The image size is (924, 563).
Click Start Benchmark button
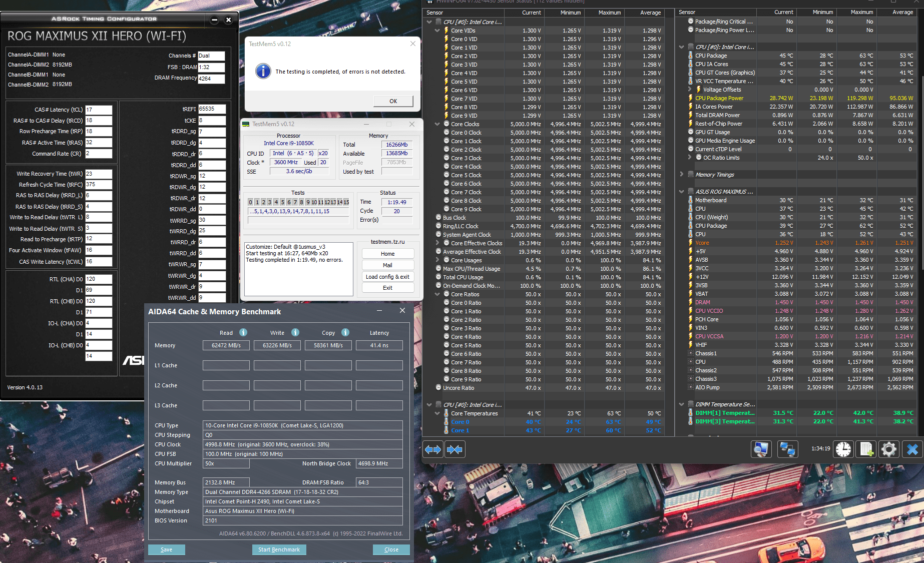tap(279, 549)
